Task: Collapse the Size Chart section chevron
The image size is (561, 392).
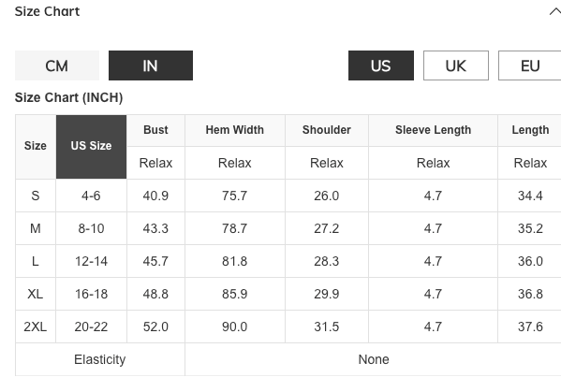Action: 555,12
